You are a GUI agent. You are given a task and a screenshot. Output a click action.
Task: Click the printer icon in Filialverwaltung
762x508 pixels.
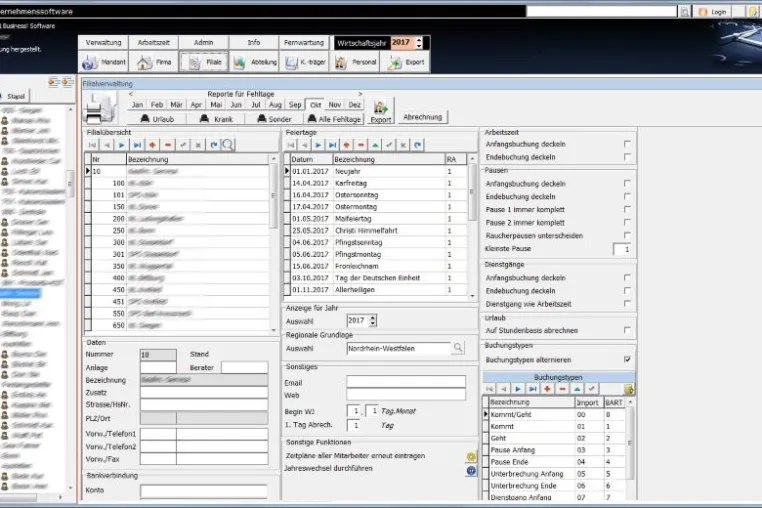pyautogui.click(x=101, y=108)
